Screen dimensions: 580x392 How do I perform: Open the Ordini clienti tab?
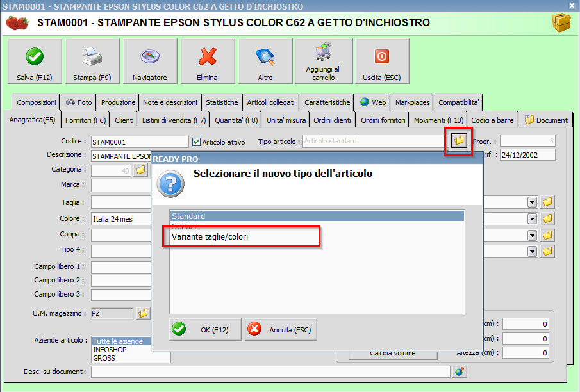click(332, 120)
